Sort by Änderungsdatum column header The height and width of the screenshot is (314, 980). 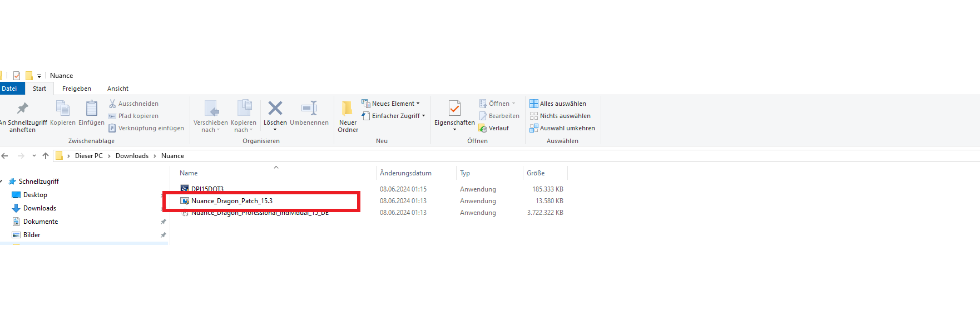click(x=405, y=173)
